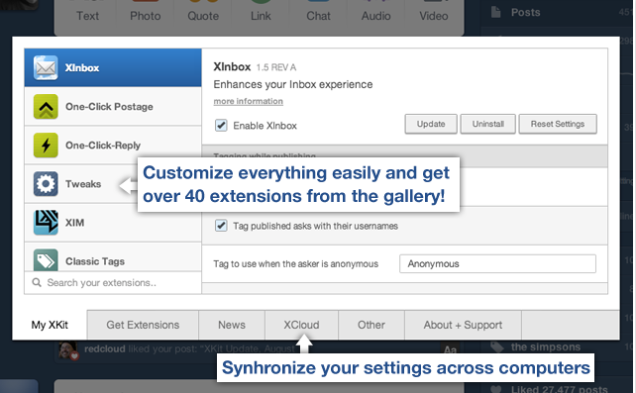The image size is (636, 393).
Task: Switch to the Get Extensions tab
Action: (x=143, y=325)
